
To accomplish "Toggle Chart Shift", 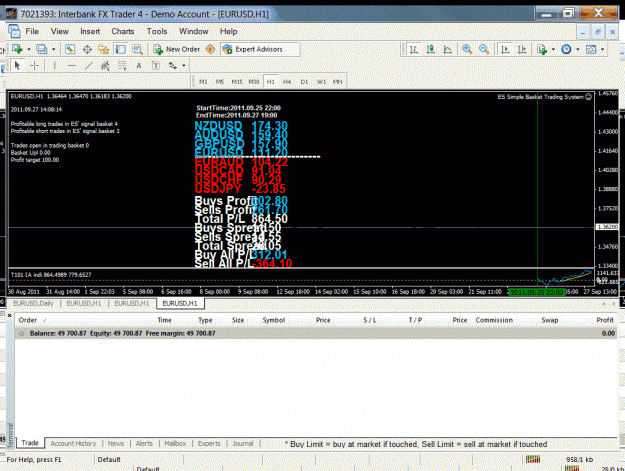I will tap(522, 49).
